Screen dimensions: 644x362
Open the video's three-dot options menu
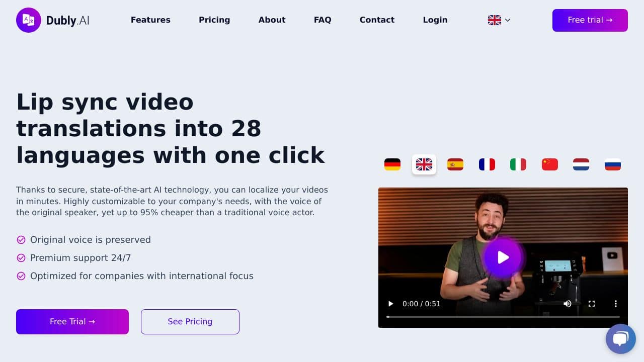(616, 304)
